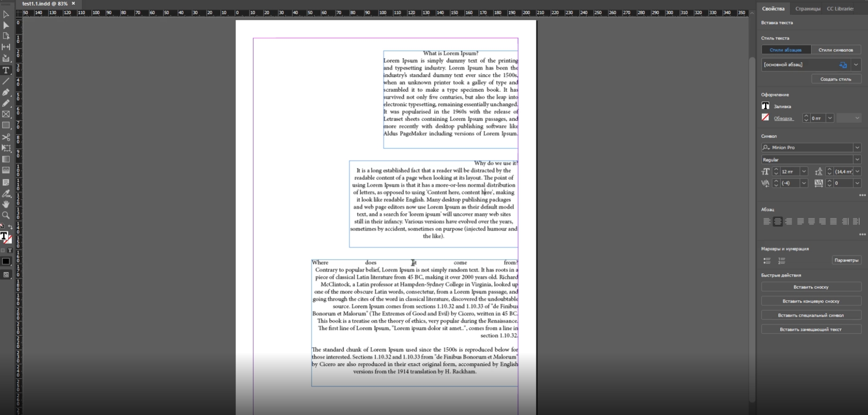Switch to the Стили символов tab

(x=836, y=50)
